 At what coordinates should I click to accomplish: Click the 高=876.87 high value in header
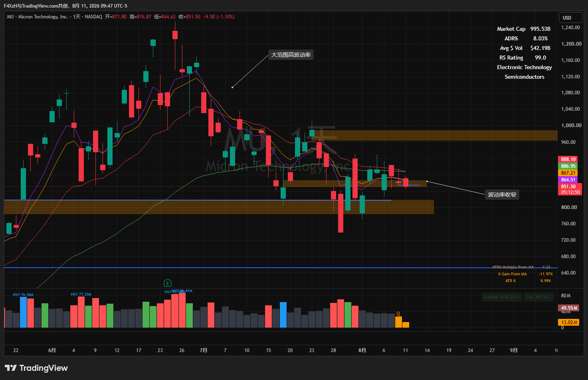pos(140,16)
